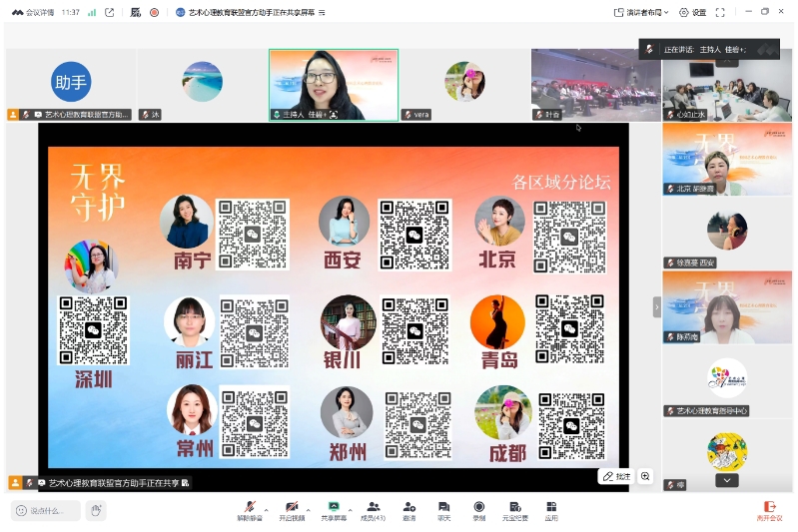The height and width of the screenshot is (532, 798).
Task: Expand audio options arrow beside 解除静音
Action: 266,508
